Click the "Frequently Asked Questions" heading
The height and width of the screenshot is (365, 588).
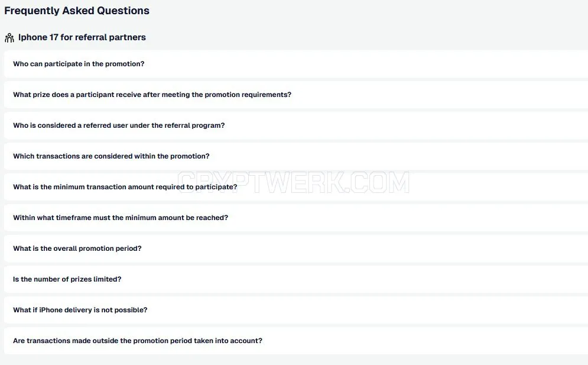coord(77,11)
